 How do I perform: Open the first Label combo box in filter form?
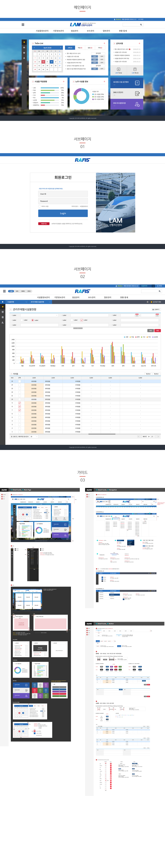pos(39,315)
